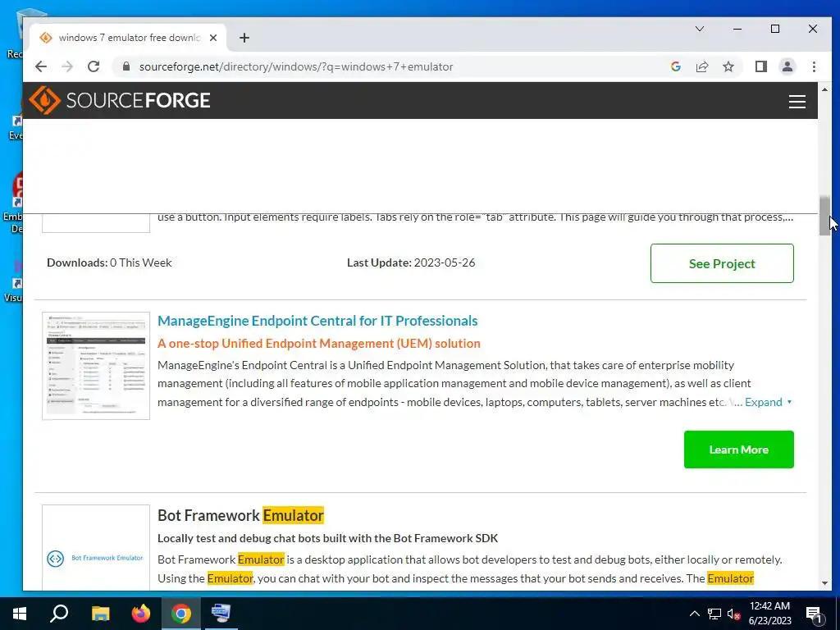Image resolution: width=840 pixels, height=630 pixels.
Task: Click the scrollbar down arrow
Action: click(x=824, y=583)
